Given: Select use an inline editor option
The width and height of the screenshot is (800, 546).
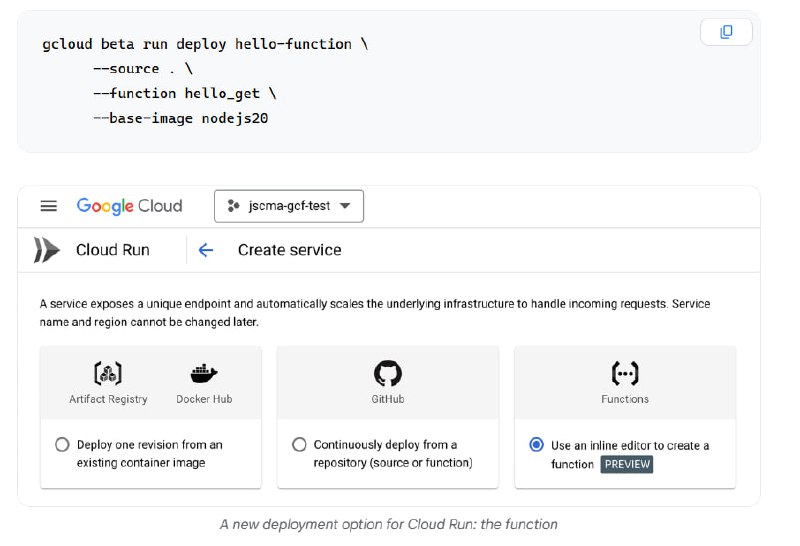Looking at the screenshot, I should pos(537,444).
